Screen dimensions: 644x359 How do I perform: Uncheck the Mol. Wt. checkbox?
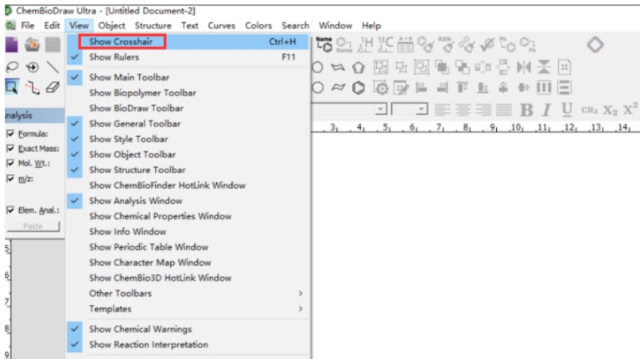point(10,164)
